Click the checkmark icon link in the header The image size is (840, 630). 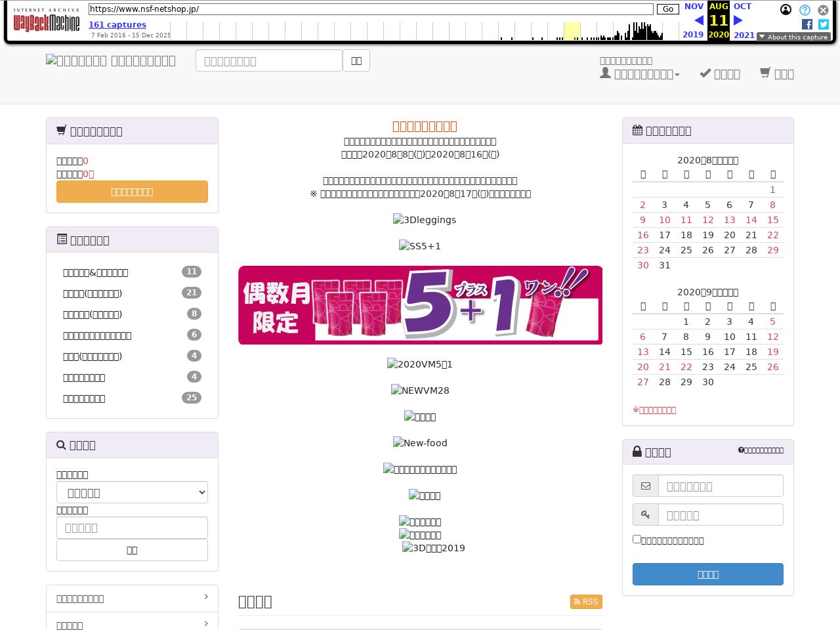(720, 73)
